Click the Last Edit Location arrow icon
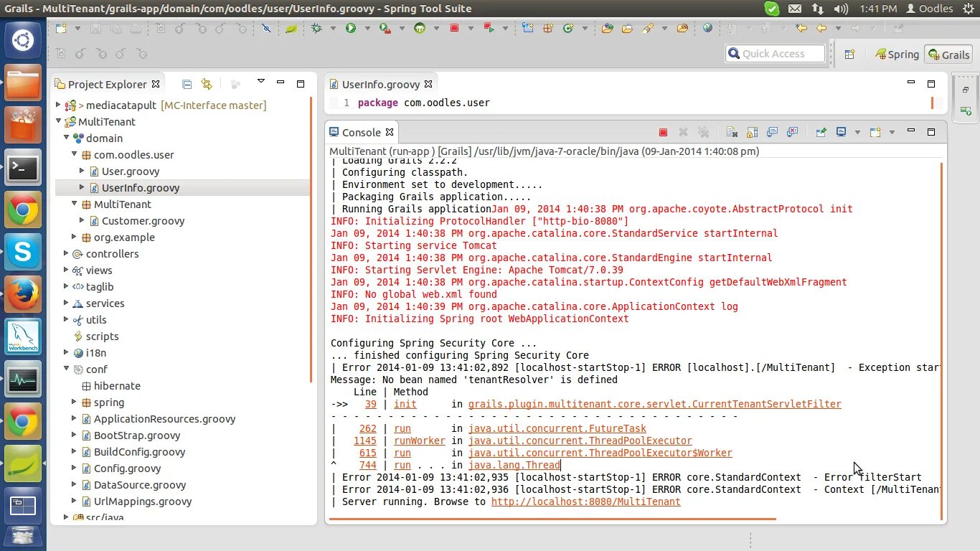 coord(801,28)
